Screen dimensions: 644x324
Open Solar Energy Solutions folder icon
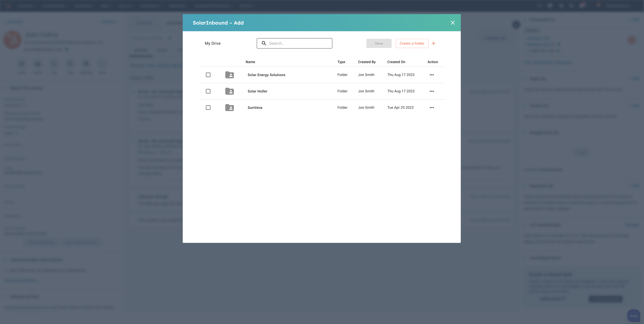(229, 75)
